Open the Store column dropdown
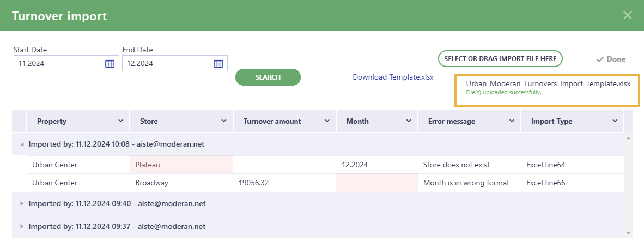 224,121
